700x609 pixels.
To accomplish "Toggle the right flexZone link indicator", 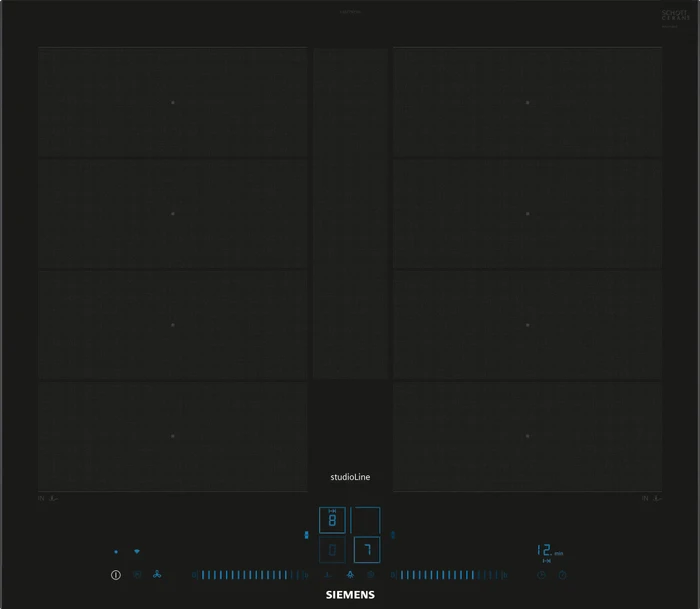I will coord(393,535).
